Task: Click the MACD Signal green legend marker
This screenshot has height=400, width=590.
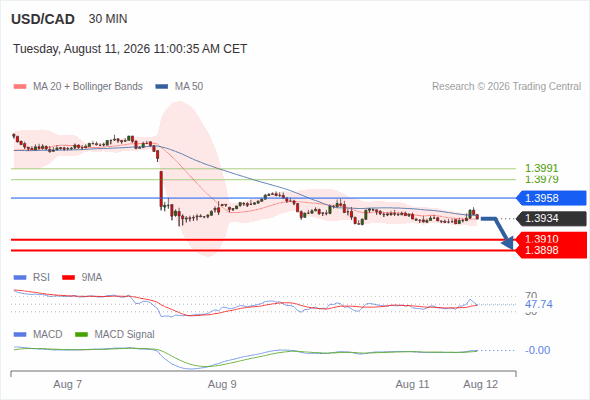Action: click(81, 335)
